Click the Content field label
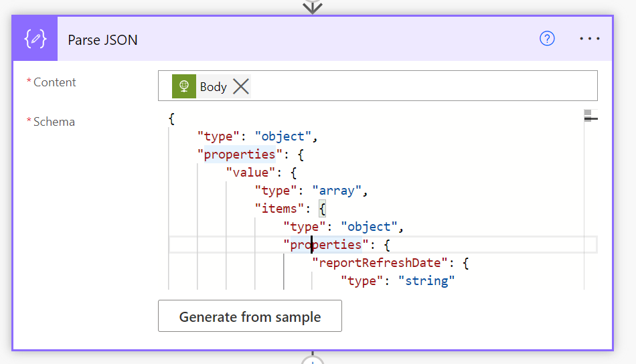This screenshot has height=364, width=636. (54, 82)
